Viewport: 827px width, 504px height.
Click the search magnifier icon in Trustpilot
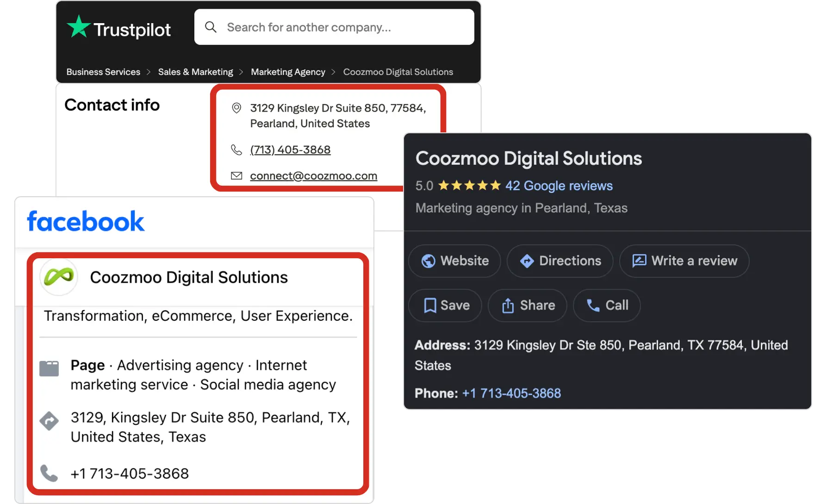(211, 27)
